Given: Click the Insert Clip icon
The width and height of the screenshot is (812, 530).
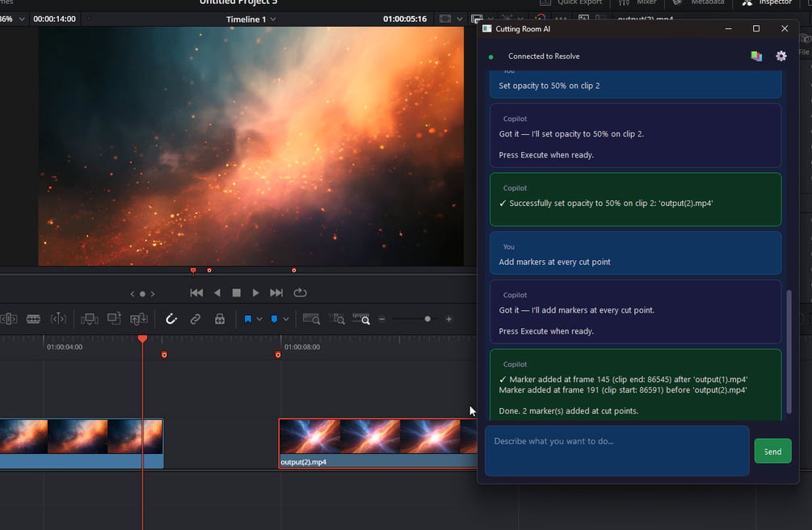Looking at the screenshot, I should [x=89, y=319].
